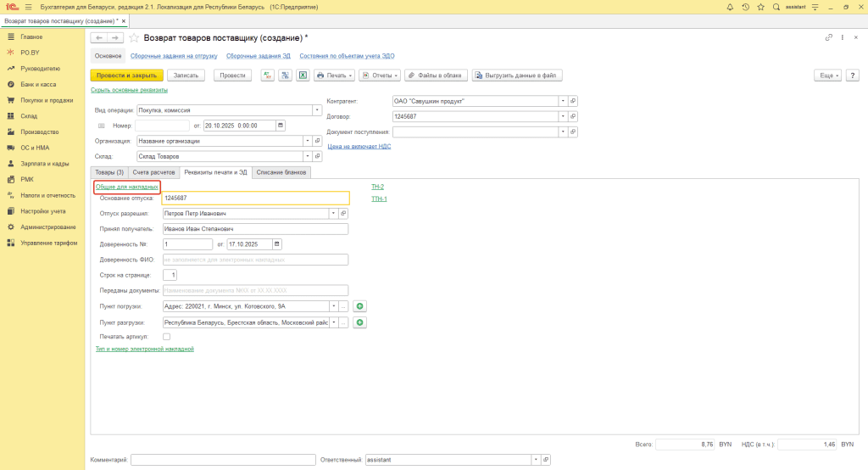Click the copy link icon of document

pyautogui.click(x=828, y=38)
